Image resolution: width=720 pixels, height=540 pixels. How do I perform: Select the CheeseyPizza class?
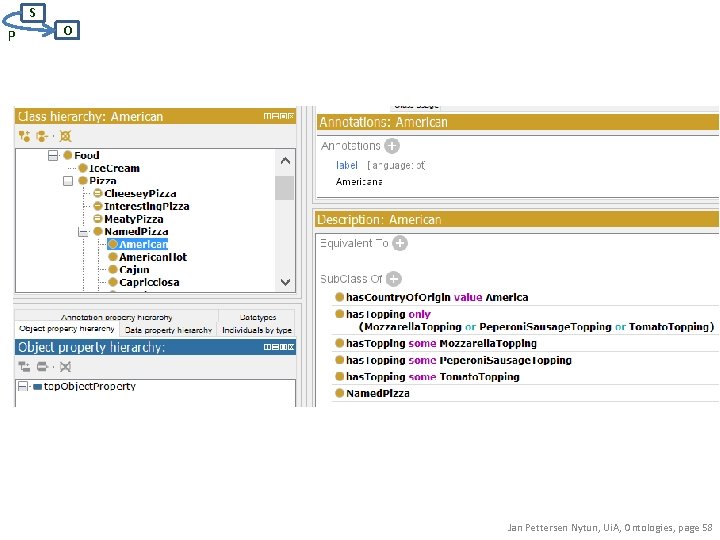coord(141,193)
